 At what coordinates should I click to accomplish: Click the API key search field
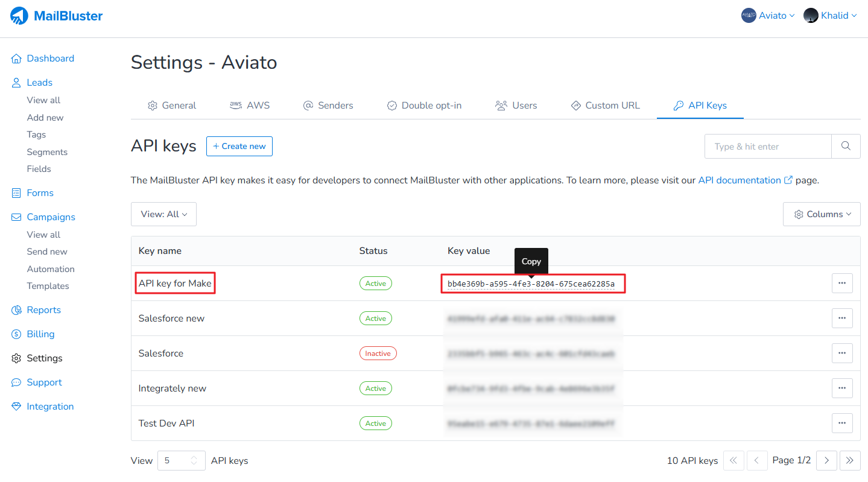(x=767, y=146)
